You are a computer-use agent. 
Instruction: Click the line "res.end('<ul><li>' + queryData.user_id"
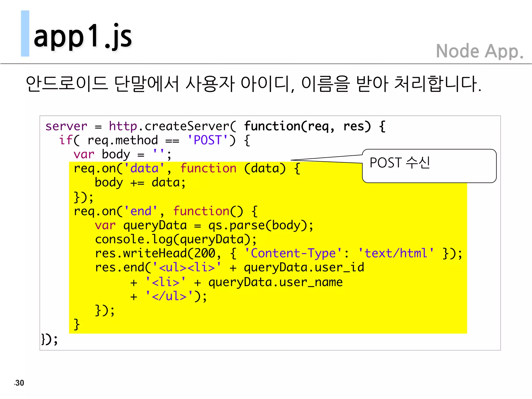(230, 268)
